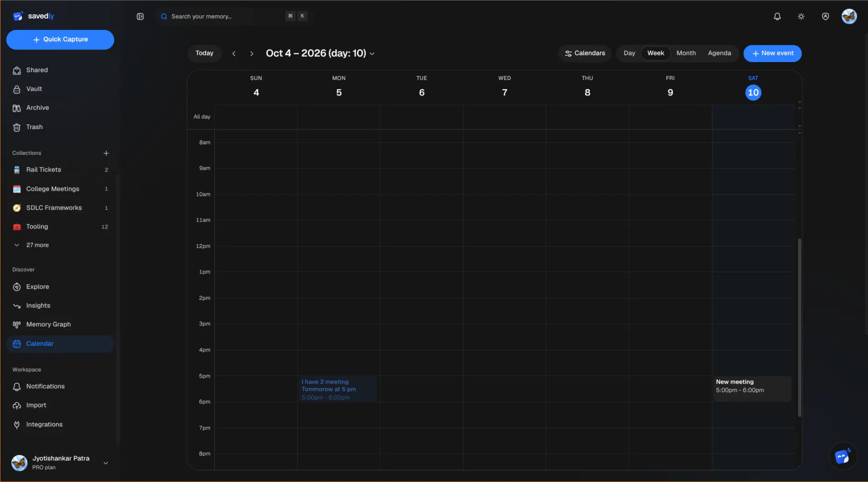868x482 pixels.
Task: Open the Import page
Action: 60,405
